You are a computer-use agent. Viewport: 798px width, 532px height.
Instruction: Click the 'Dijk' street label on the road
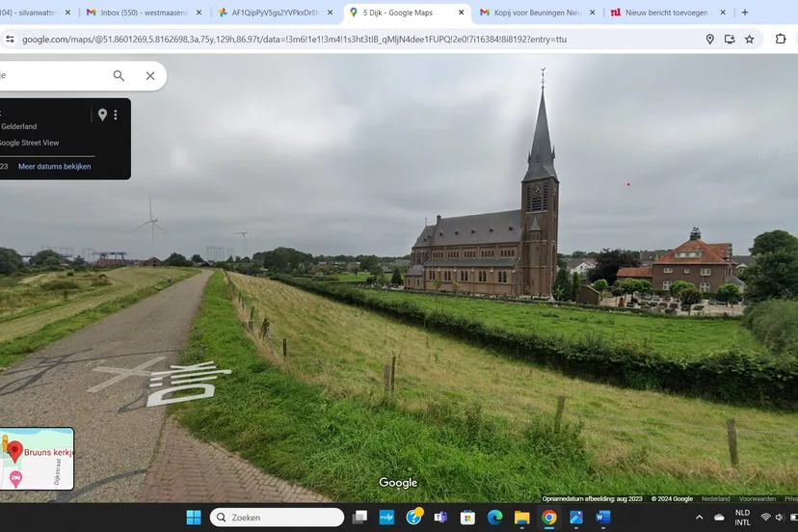click(189, 385)
